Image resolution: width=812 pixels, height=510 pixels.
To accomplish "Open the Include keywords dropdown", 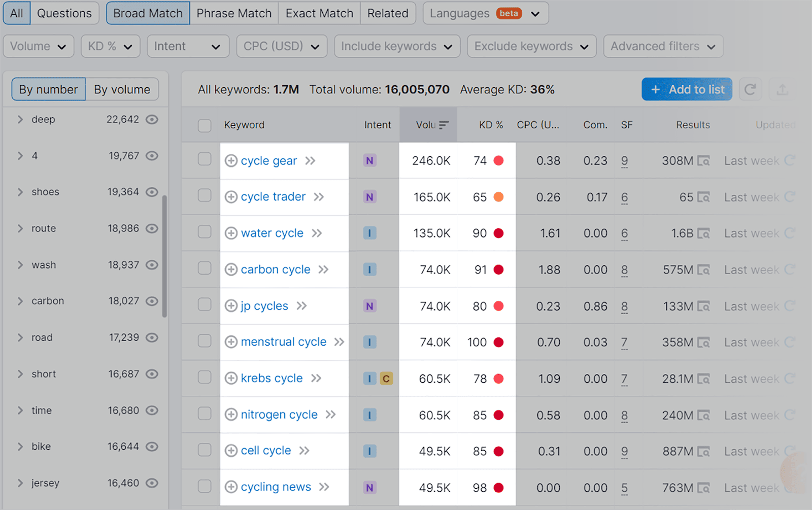I will (397, 46).
